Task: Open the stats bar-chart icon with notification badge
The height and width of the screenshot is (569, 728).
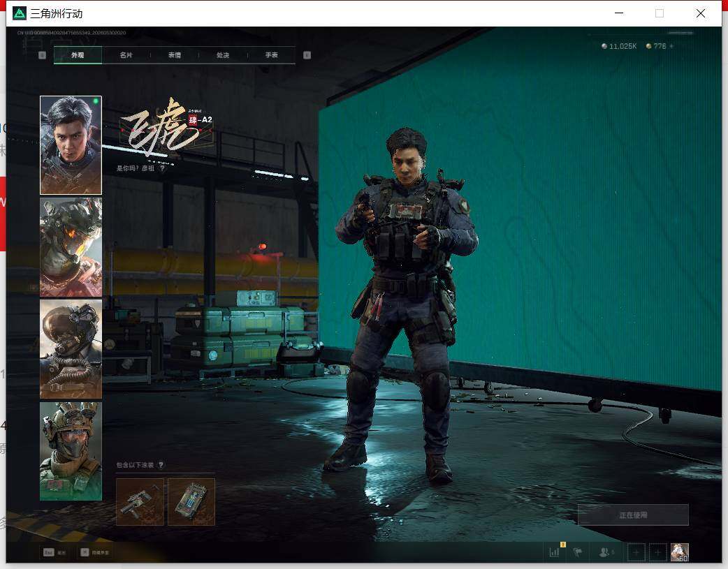Action: pyautogui.click(x=555, y=552)
